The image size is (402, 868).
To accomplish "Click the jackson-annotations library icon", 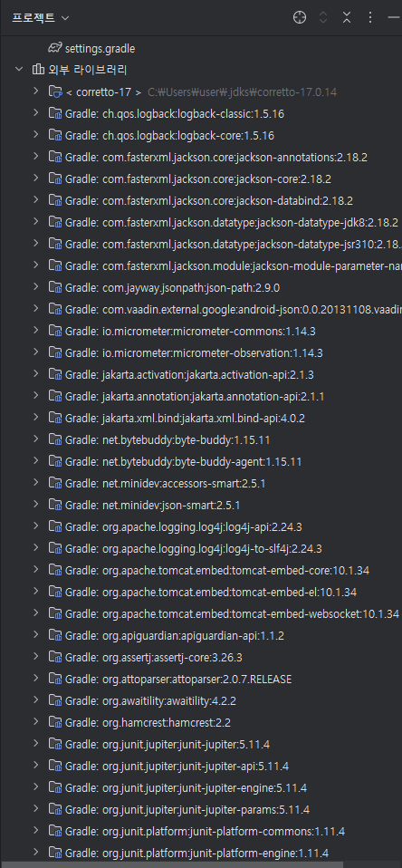I will (x=54, y=157).
